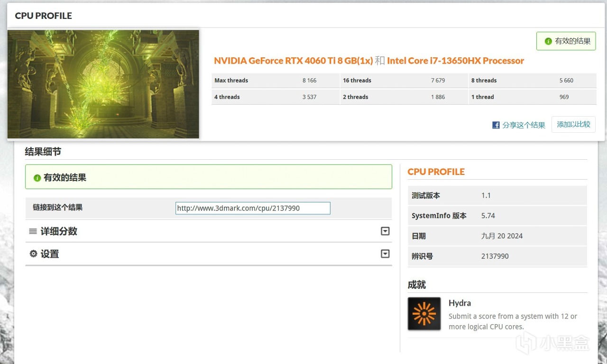This screenshot has width=607, height=364.
Task: Click the 链接到这个结果 label
Action: click(x=58, y=208)
